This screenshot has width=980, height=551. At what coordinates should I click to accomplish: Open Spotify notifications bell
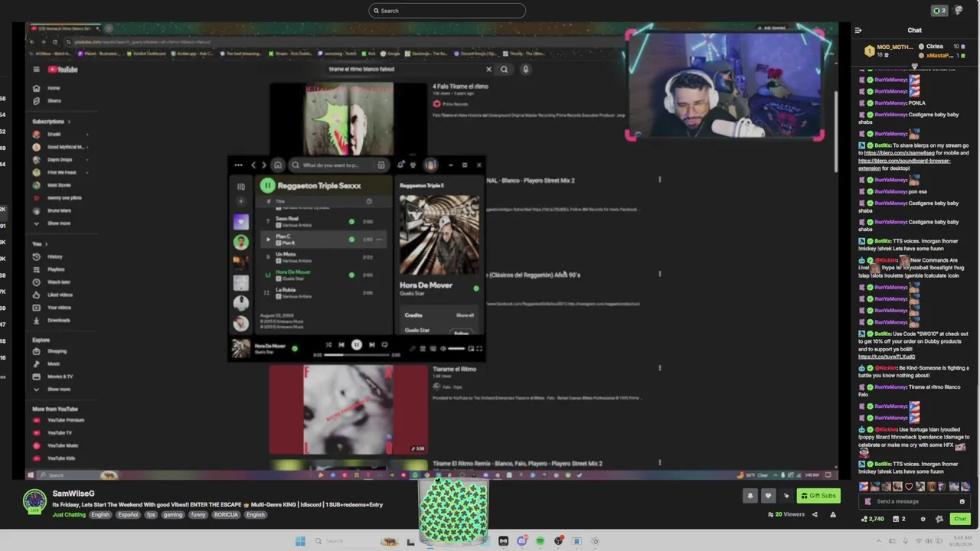coord(400,165)
